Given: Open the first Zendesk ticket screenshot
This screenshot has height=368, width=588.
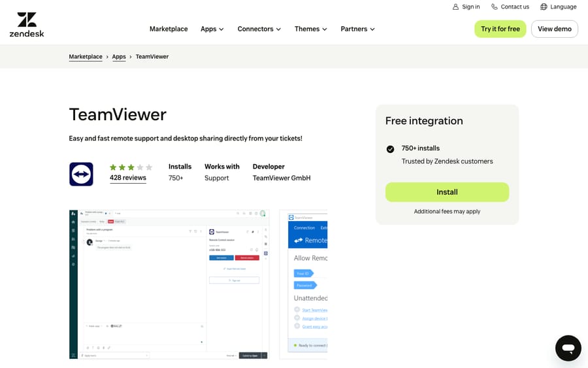Looking at the screenshot, I should click(x=169, y=284).
